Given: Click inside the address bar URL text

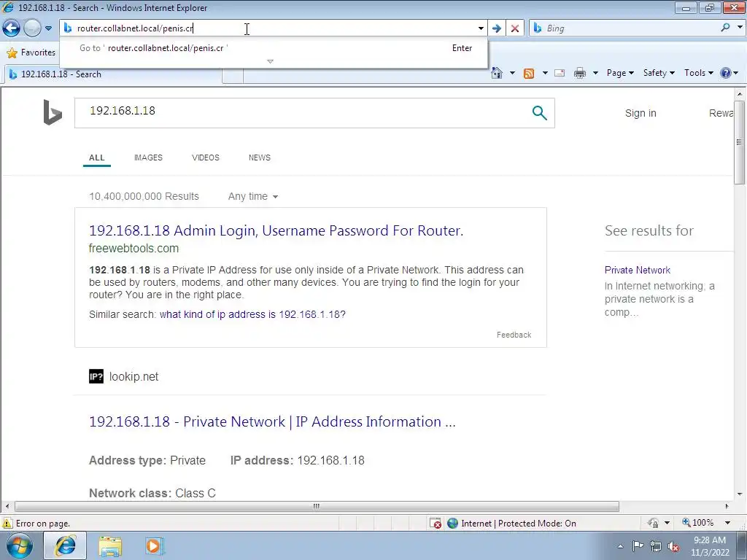Looking at the screenshot, I should tap(135, 28).
